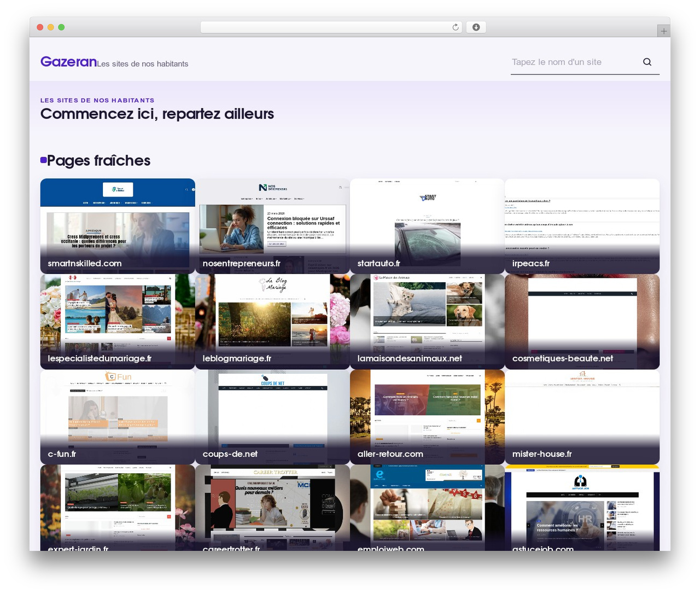Open the smartnskilled.com site card

tap(118, 226)
